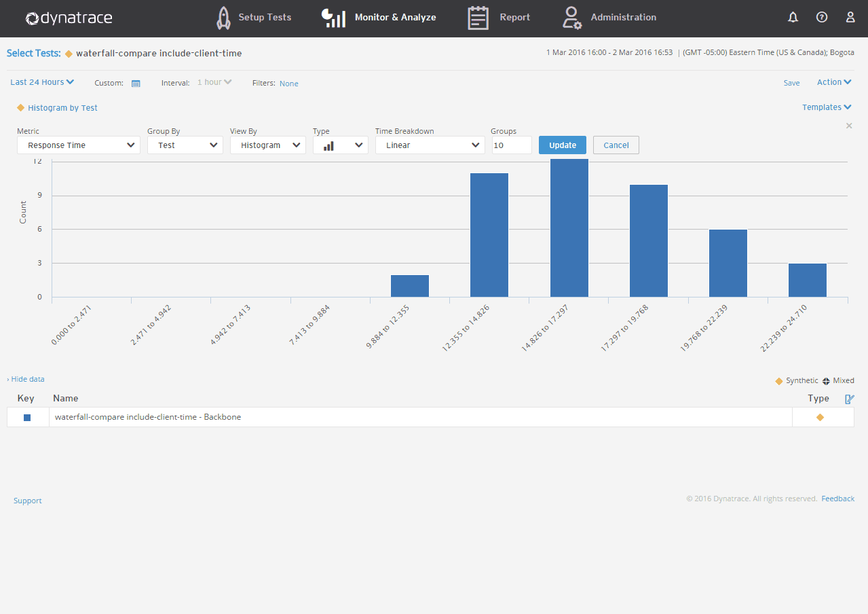Collapse the table with Hide data

[x=26, y=379]
